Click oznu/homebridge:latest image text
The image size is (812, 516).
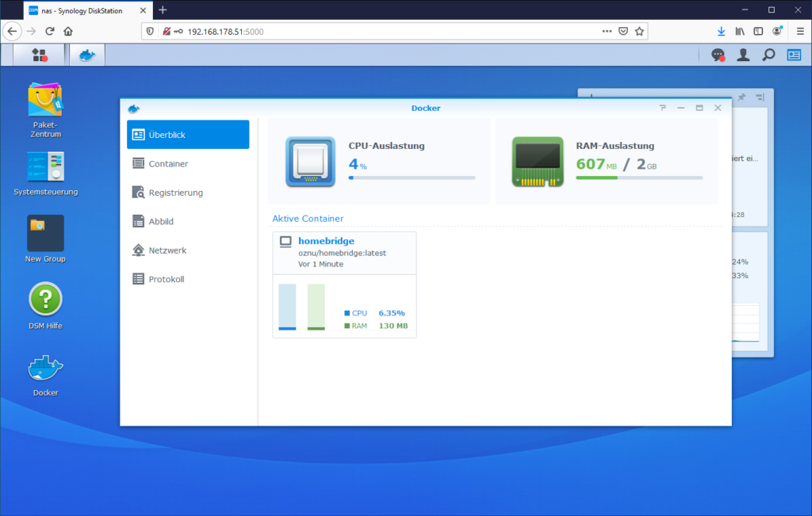(343, 253)
